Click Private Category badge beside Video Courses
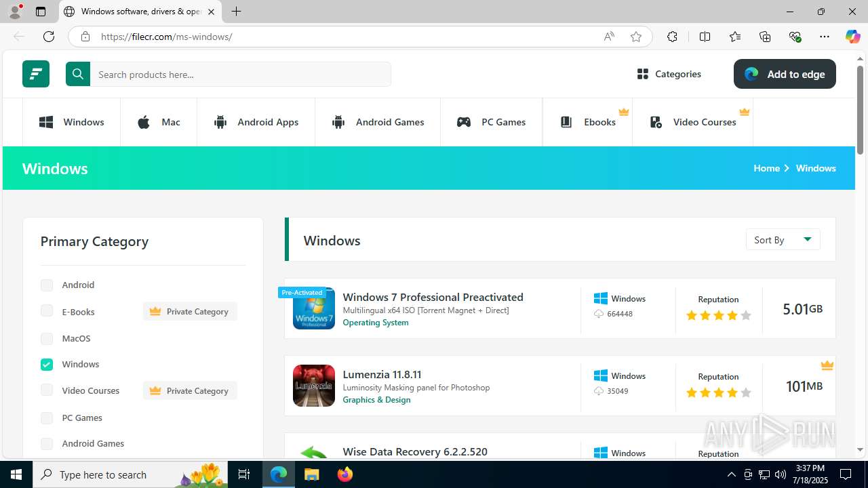Image resolution: width=868 pixels, height=488 pixels. click(x=190, y=391)
